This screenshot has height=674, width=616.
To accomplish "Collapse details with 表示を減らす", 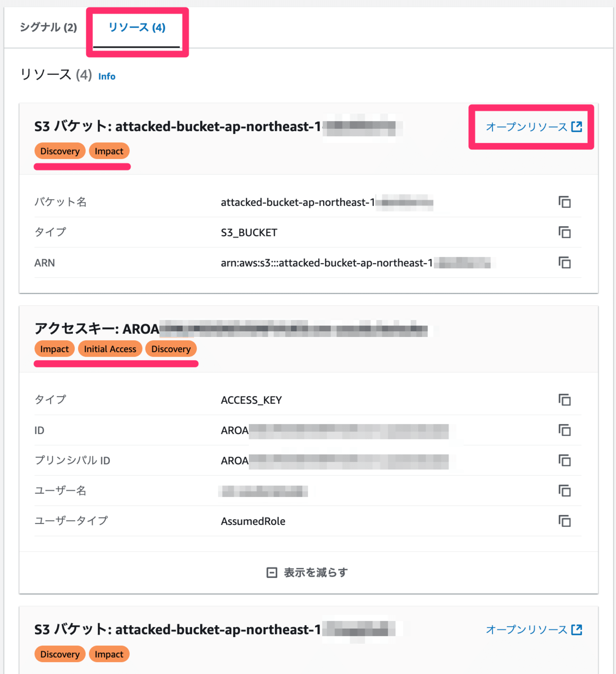I will (x=307, y=572).
